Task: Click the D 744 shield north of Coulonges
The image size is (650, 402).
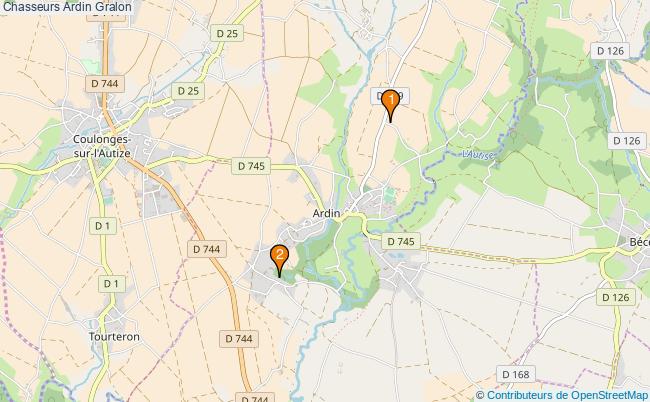Action: click(x=105, y=84)
